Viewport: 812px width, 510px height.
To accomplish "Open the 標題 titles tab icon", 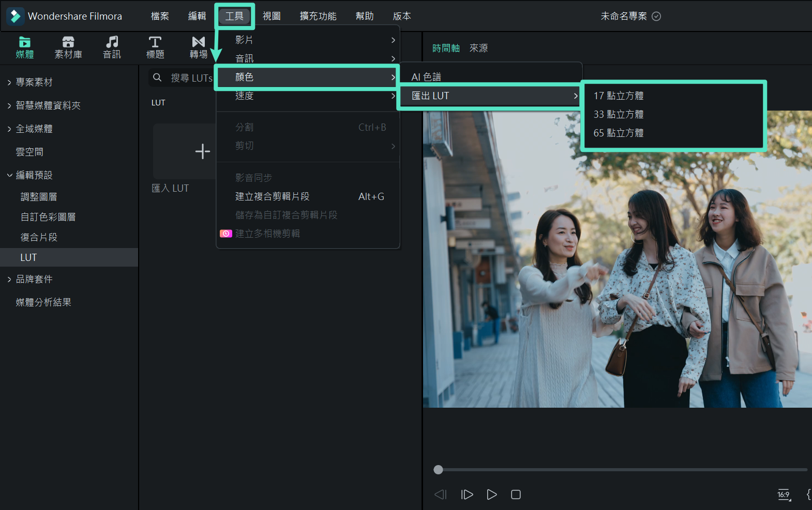I will [155, 42].
